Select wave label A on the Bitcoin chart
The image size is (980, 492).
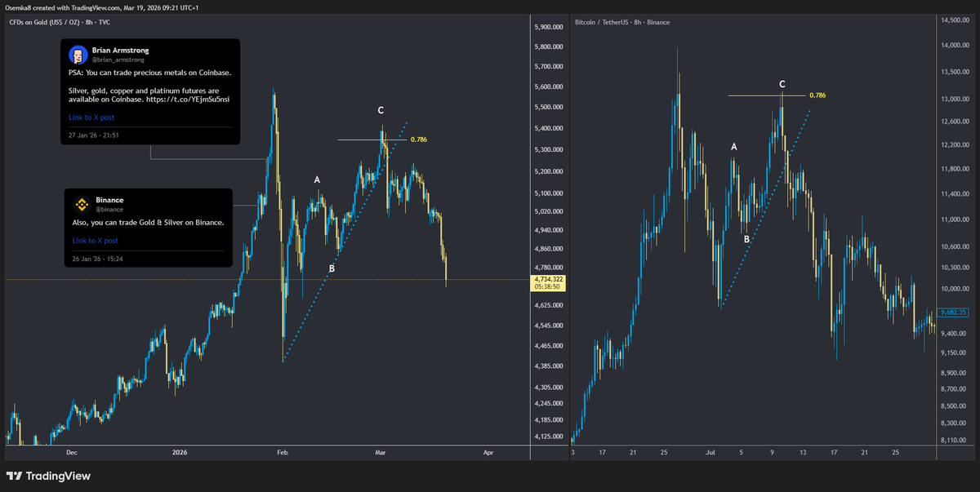[733, 147]
